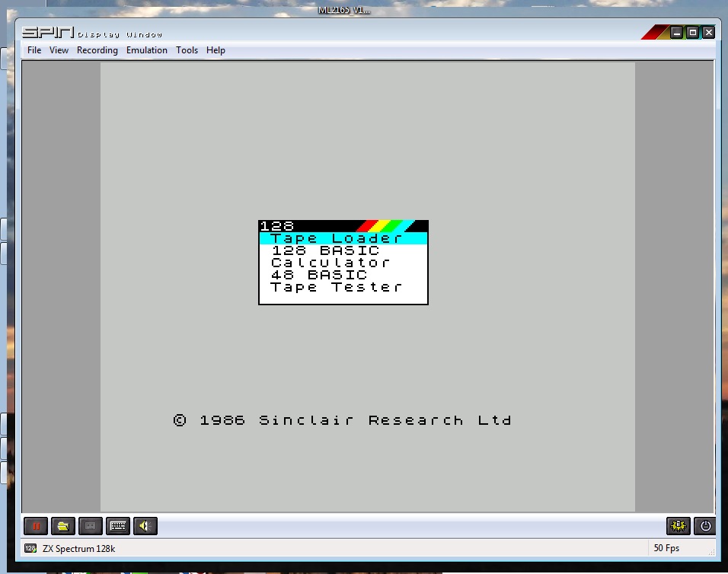Minimize the SPIN display window
Viewport: 728px width, 574px height.
pyautogui.click(x=677, y=33)
